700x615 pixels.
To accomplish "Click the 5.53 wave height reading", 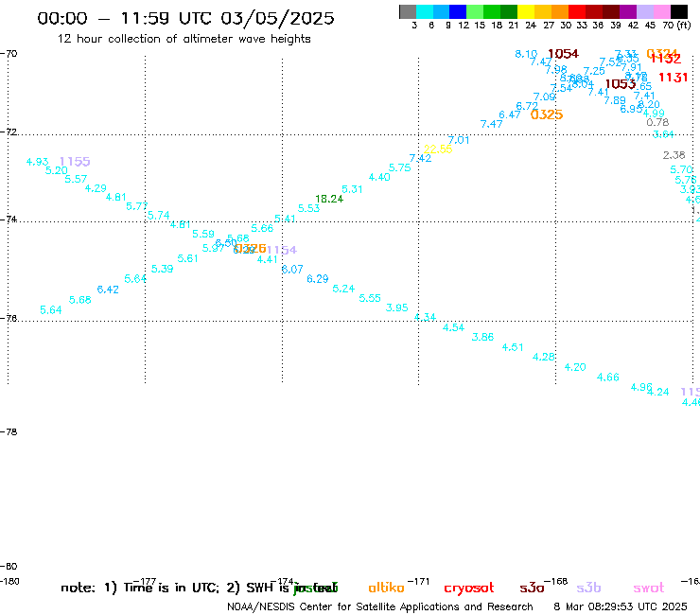I will (309, 208).
